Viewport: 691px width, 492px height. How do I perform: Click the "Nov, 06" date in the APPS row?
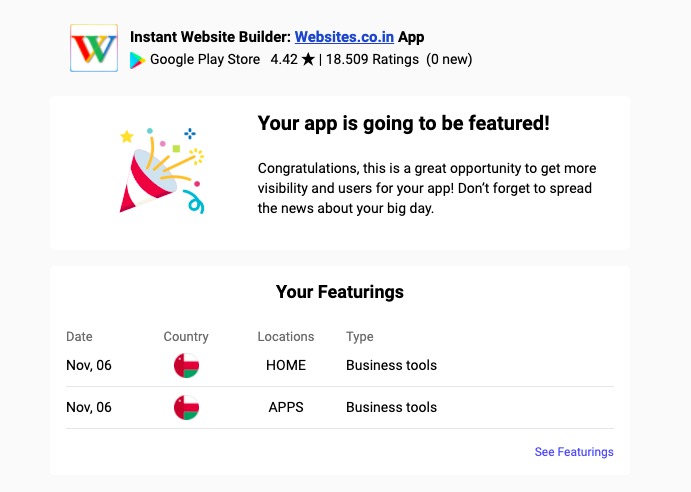89,407
